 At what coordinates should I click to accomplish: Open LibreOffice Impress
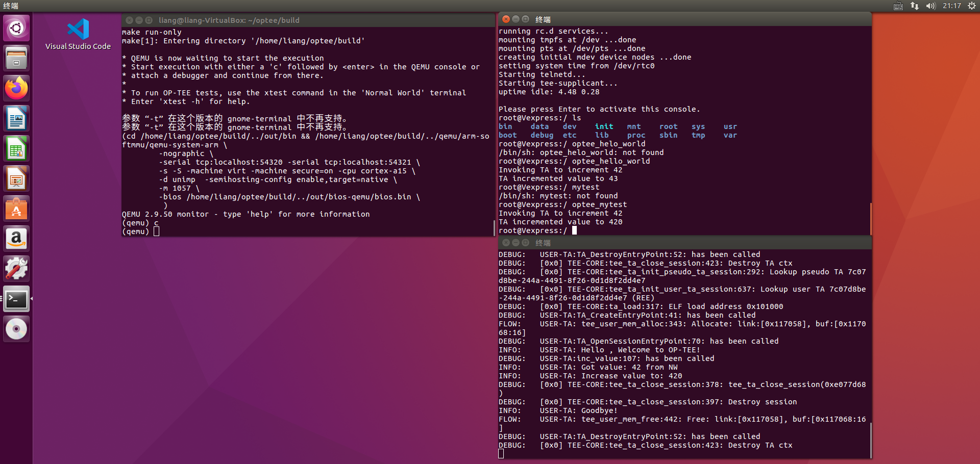16,178
